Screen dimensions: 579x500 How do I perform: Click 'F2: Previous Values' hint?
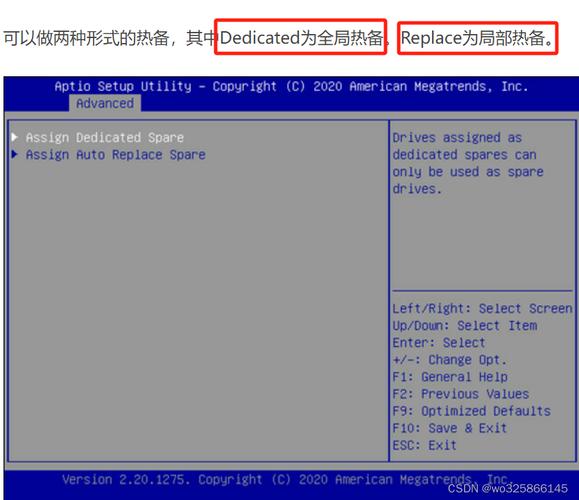click(460, 394)
